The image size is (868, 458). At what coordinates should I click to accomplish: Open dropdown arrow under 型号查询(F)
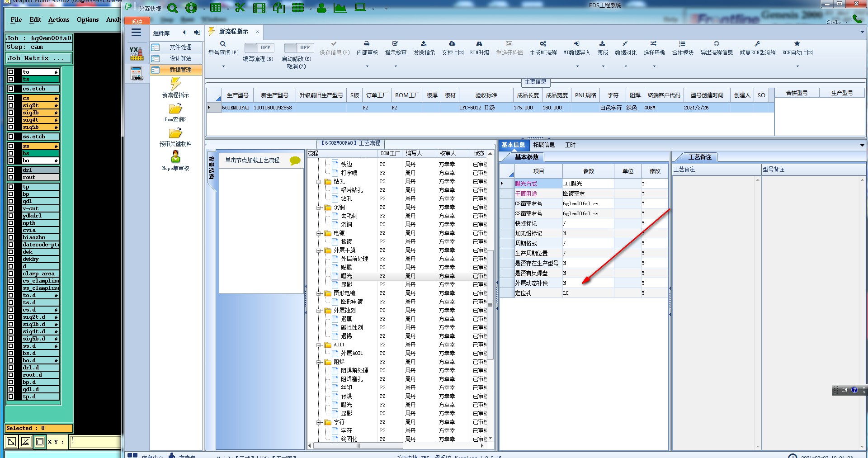tap(223, 66)
